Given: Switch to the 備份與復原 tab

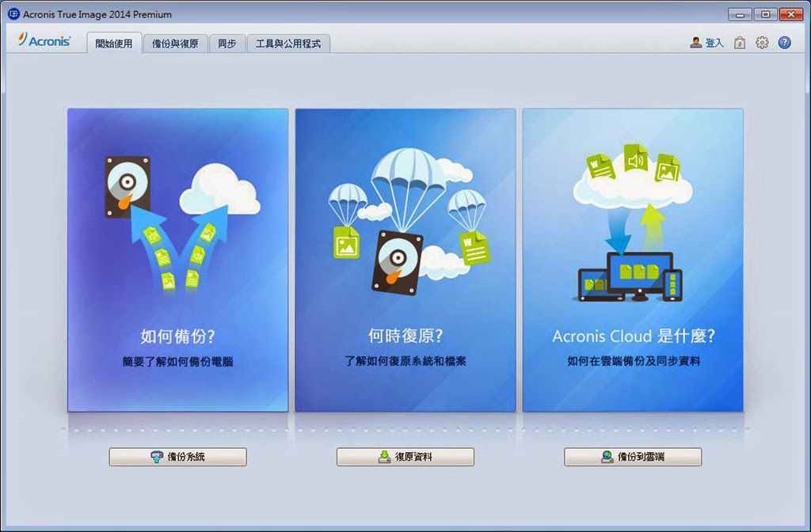Looking at the screenshot, I should coord(175,44).
